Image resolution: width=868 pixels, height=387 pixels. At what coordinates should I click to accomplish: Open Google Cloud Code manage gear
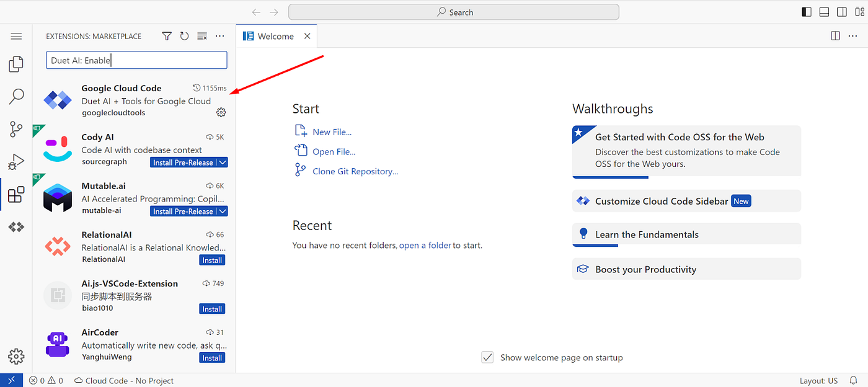point(221,112)
